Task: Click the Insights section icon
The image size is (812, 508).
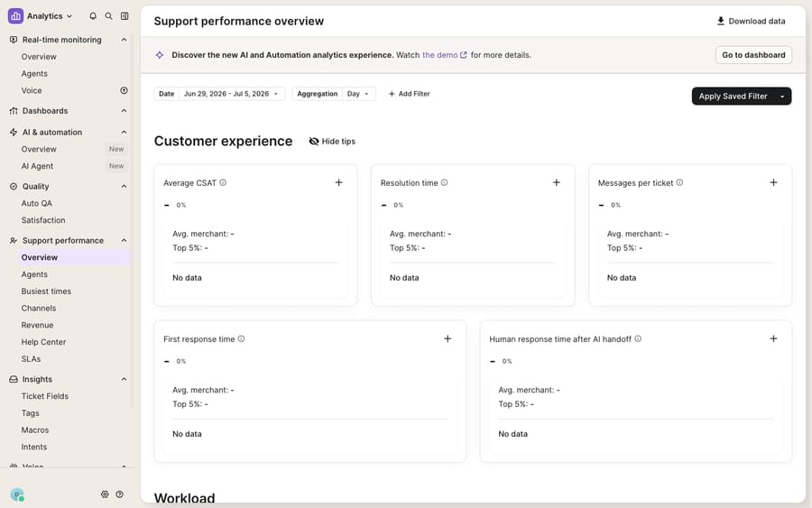Action: [14, 379]
